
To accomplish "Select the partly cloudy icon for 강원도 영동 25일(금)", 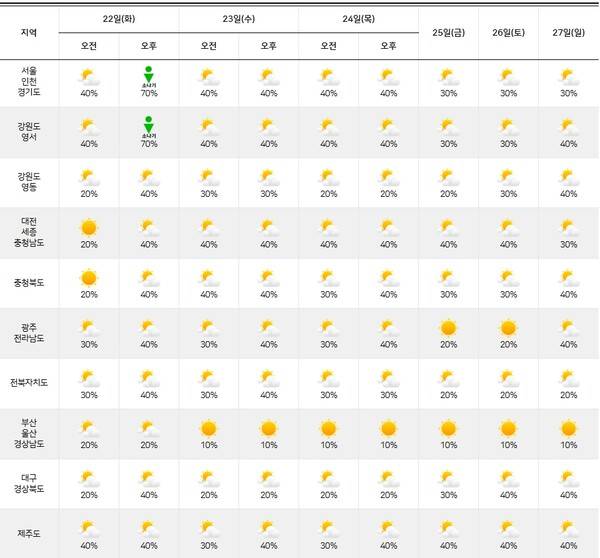I will [x=448, y=177].
